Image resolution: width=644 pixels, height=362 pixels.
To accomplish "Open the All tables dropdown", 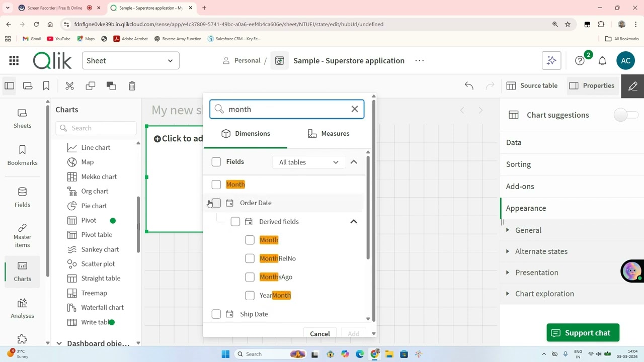I will pyautogui.click(x=308, y=162).
